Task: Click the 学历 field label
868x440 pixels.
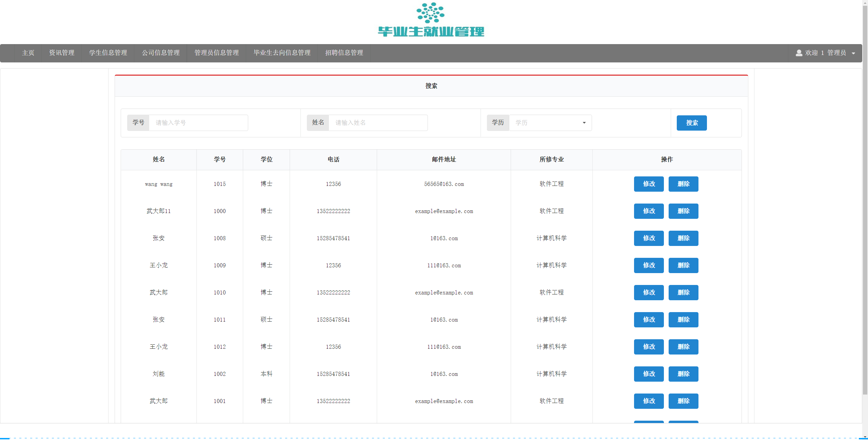Action: point(498,123)
